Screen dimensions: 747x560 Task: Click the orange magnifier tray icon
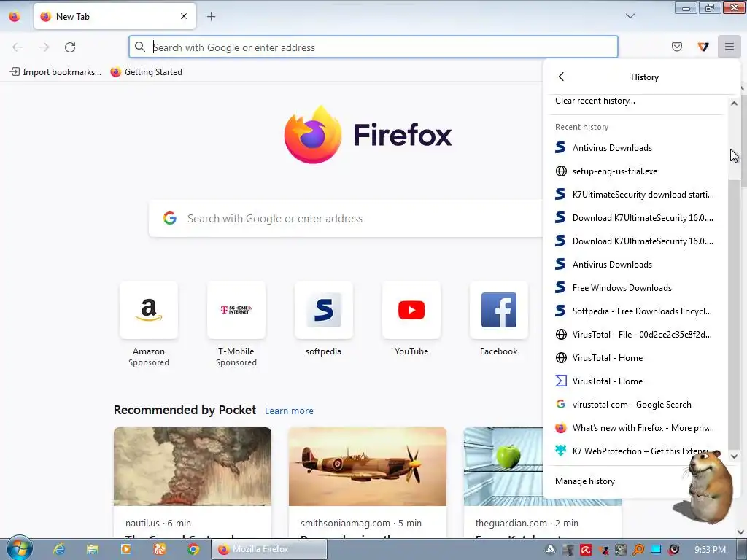coord(638,550)
